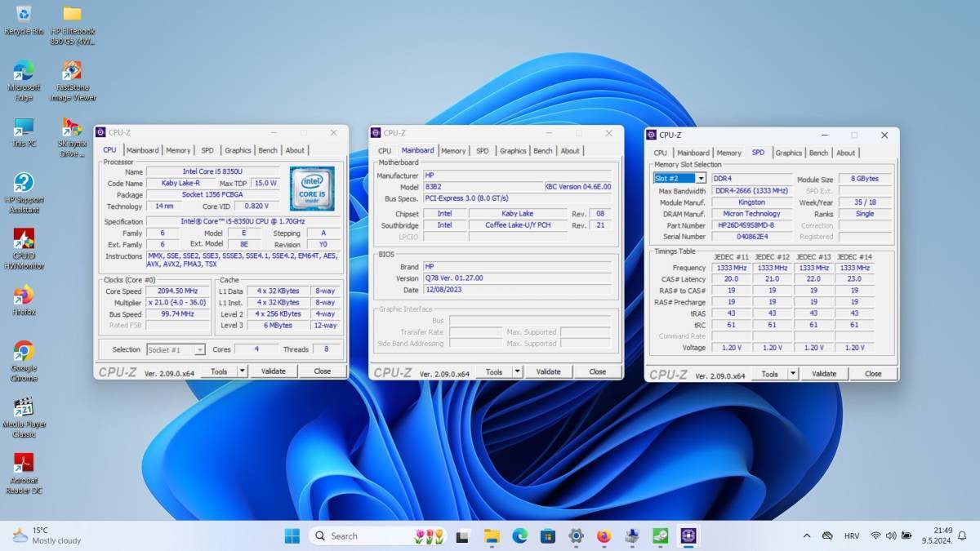The height and width of the screenshot is (551, 980).
Task: Click the Coffee Lake-U/Y PCH southbridge value
Action: point(518,225)
